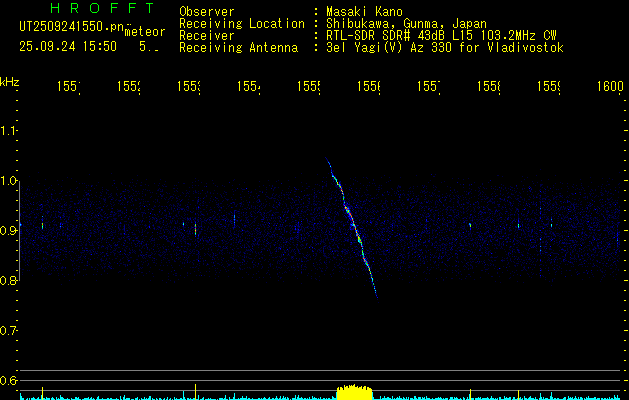Image resolution: width=629 pixels, height=400 pixels.
Task: Click the 25.09.24 15:50 timestamp
Action: point(68,46)
